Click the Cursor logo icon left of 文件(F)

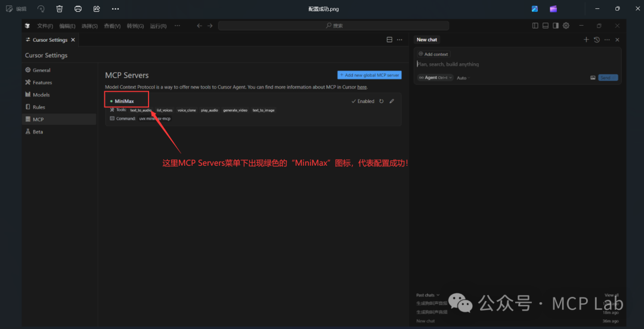pos(27,26)
